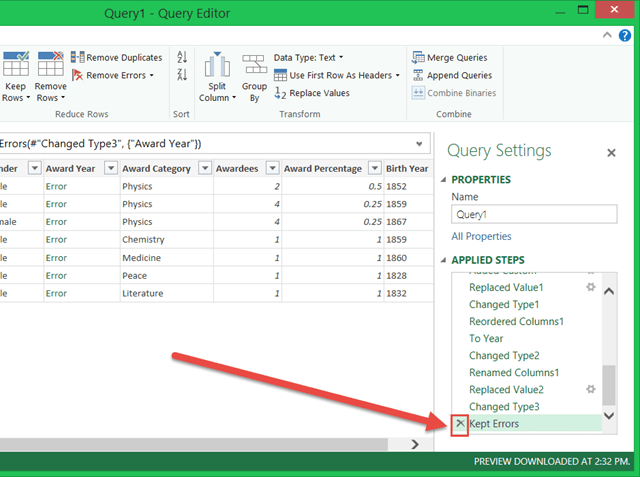Click the Replace Values tool
The width and height of the screenshot is (640, 477).
coord(311,93)
